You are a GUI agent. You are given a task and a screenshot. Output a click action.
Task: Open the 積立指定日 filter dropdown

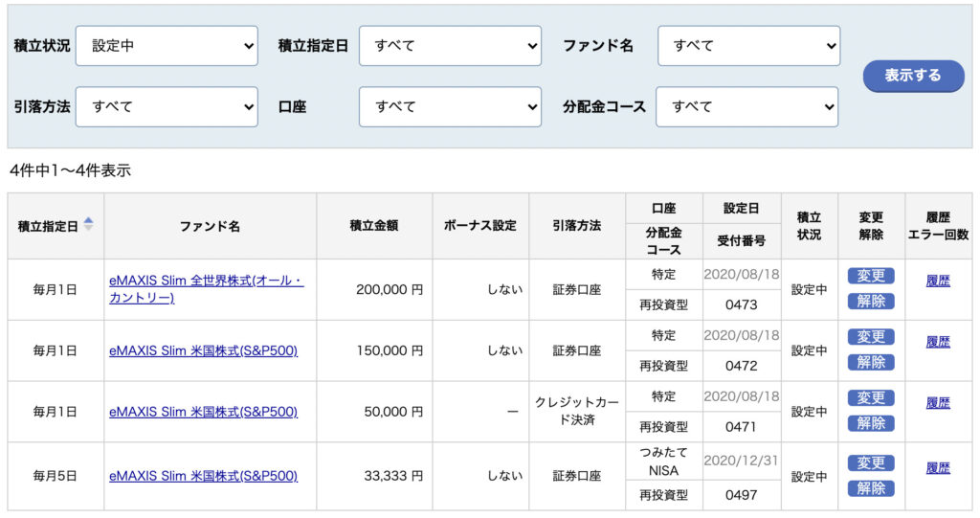450,46
